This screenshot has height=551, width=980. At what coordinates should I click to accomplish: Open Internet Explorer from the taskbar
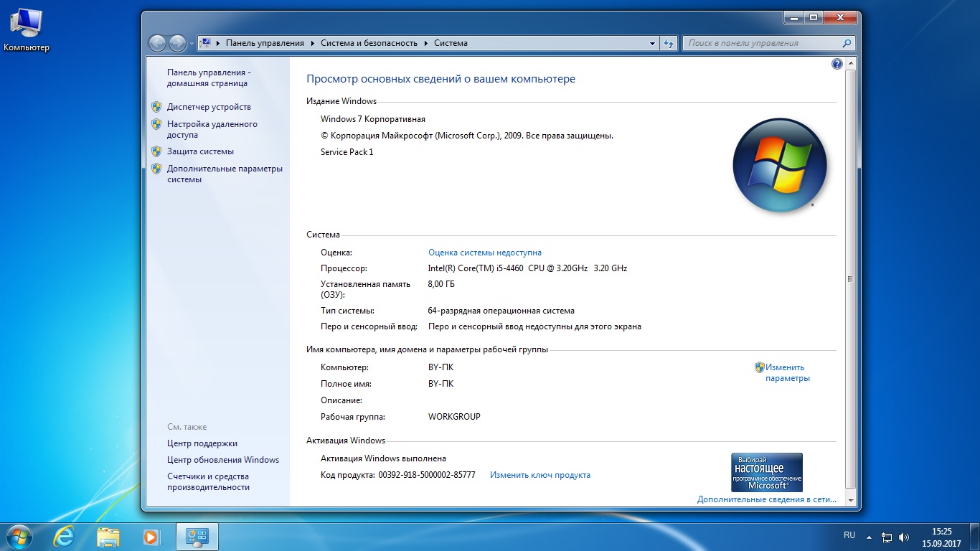click(65, 536)
